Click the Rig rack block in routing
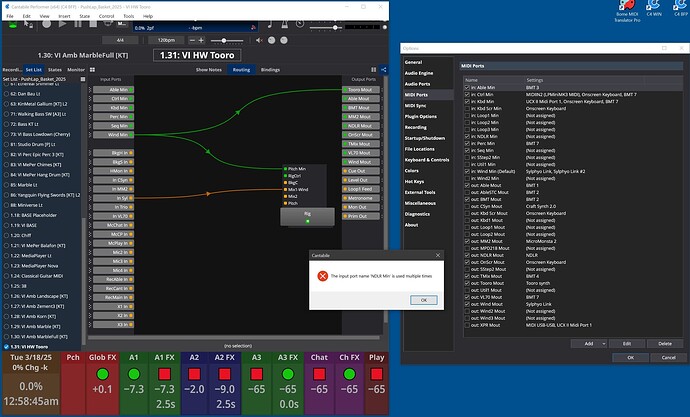Screen dimensions: 690x417 (307, 217)
